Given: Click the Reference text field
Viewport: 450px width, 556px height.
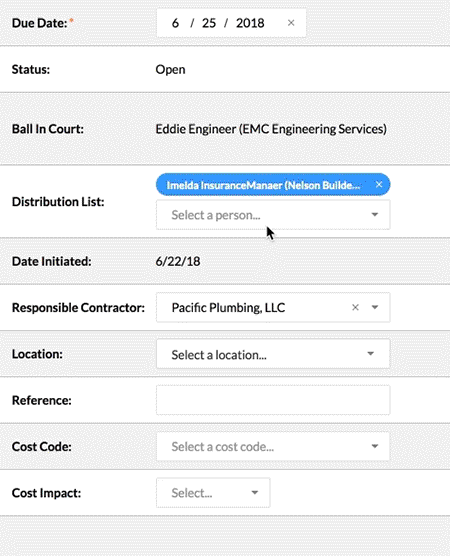Looking at the screenshot, I should point(273,400).
